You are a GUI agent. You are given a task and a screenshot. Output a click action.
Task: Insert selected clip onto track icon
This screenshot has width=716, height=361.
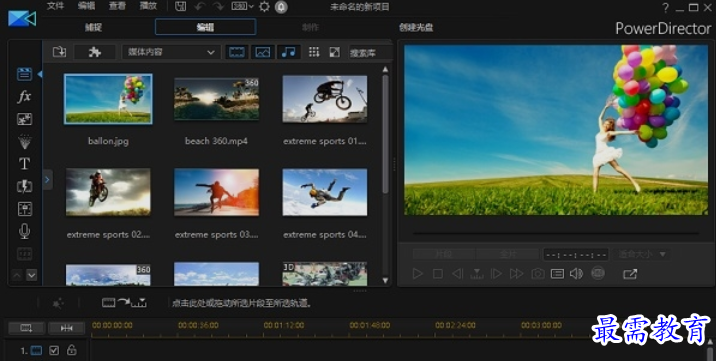[x=124, y=303]
